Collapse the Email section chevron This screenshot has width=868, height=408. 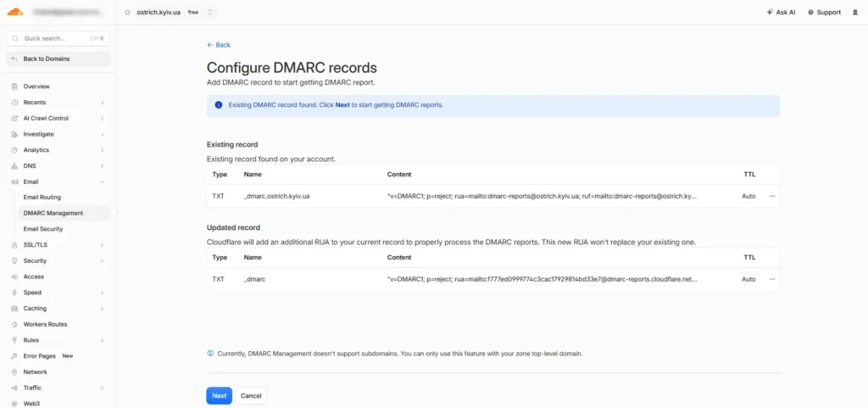point(102,182)
